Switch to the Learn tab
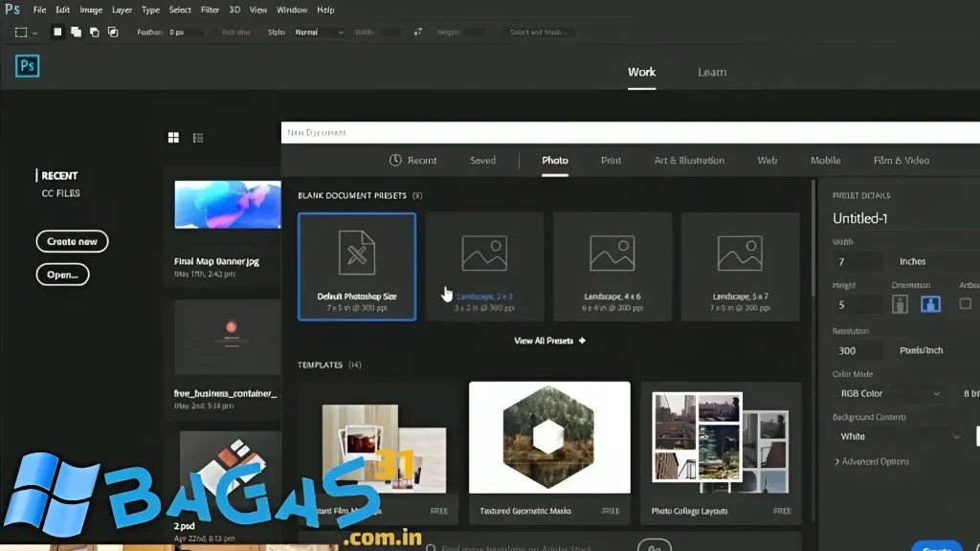 (712, 72)
